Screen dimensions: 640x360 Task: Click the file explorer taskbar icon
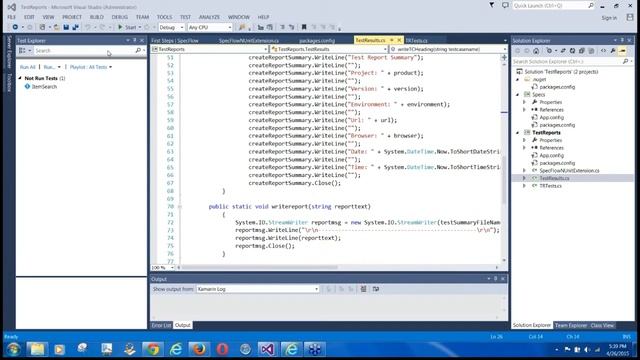tap(37, 349)
